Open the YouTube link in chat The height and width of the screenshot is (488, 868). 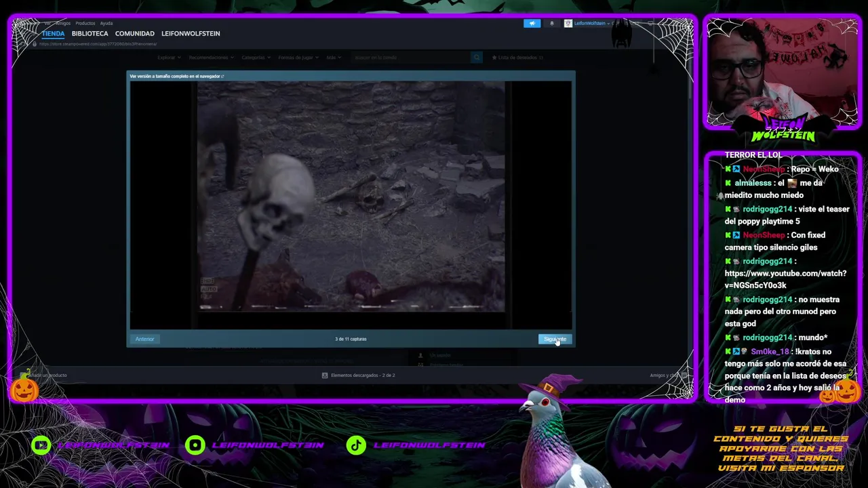(x=785, y=279)
